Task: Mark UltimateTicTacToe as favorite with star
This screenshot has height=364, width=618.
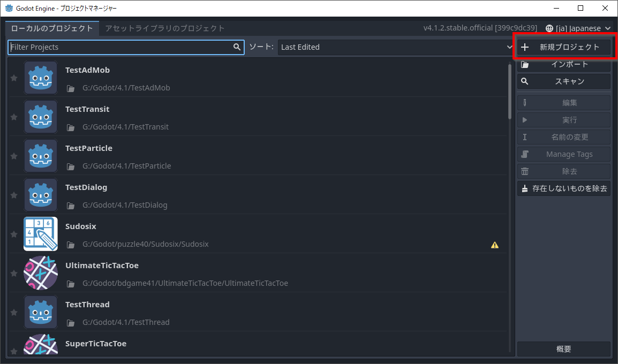Action: 14,273
